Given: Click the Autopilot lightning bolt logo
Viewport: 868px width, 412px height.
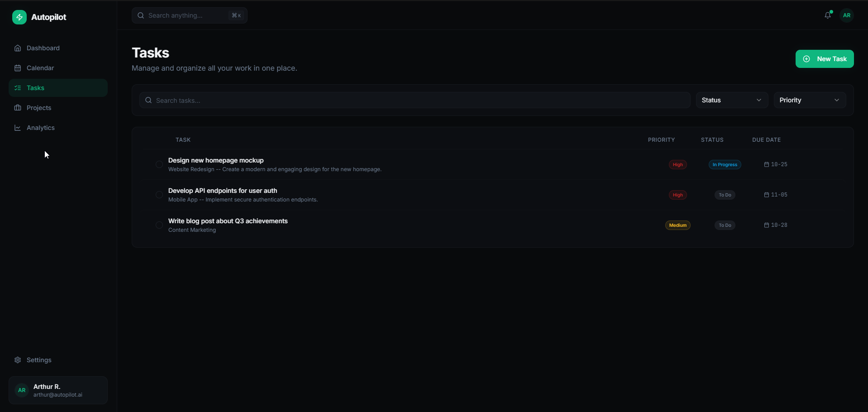Looking at the screenshot, I should [19, 17].
